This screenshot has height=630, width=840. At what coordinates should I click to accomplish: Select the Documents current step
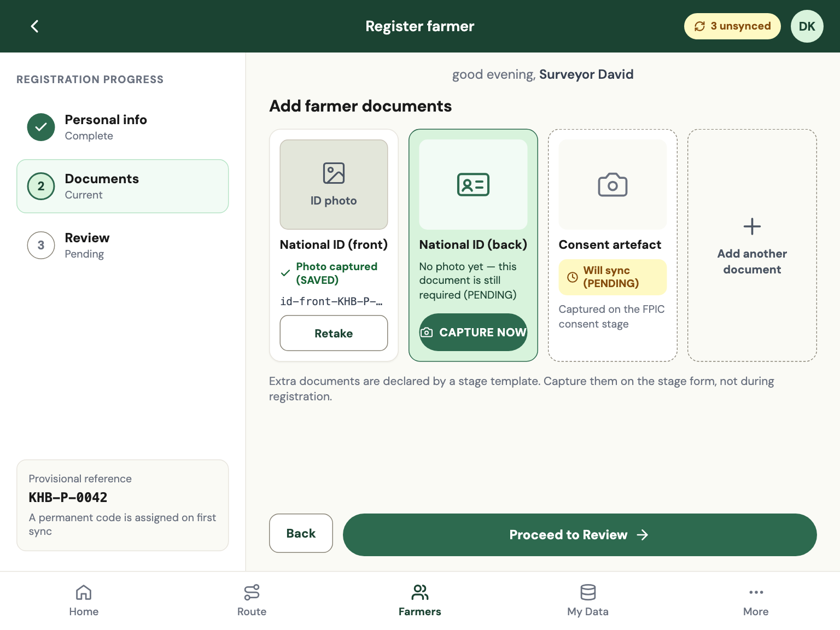tap(122, 186)
